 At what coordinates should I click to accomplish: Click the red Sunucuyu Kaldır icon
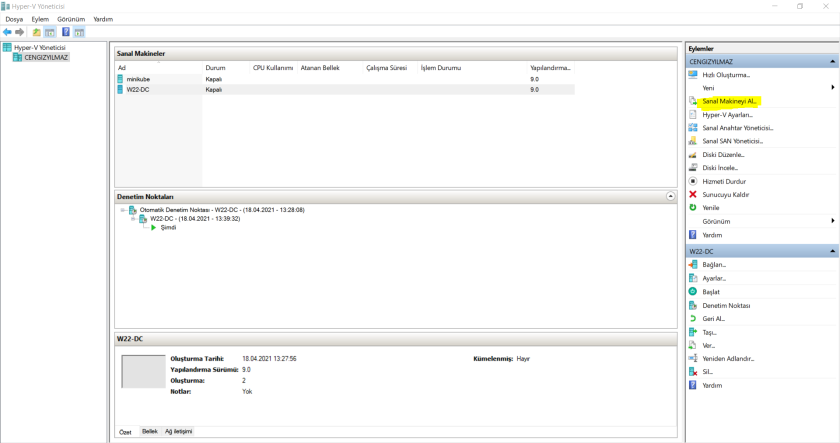693,194
